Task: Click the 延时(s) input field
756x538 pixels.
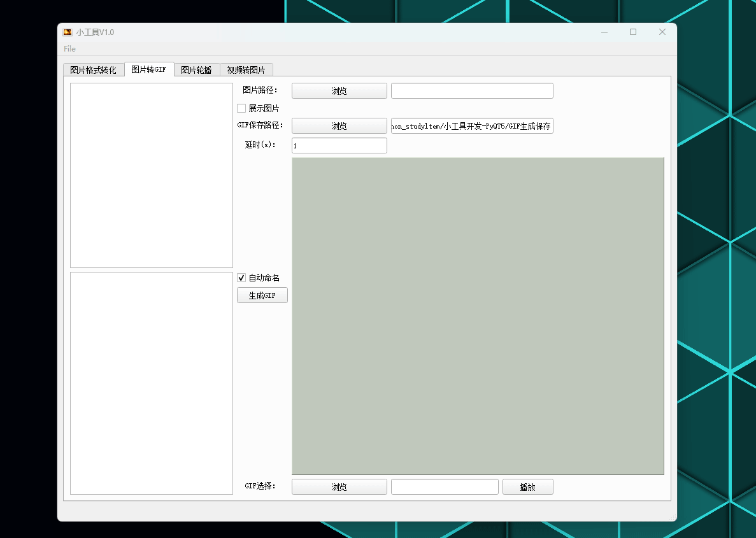Action: click(339, 146)
